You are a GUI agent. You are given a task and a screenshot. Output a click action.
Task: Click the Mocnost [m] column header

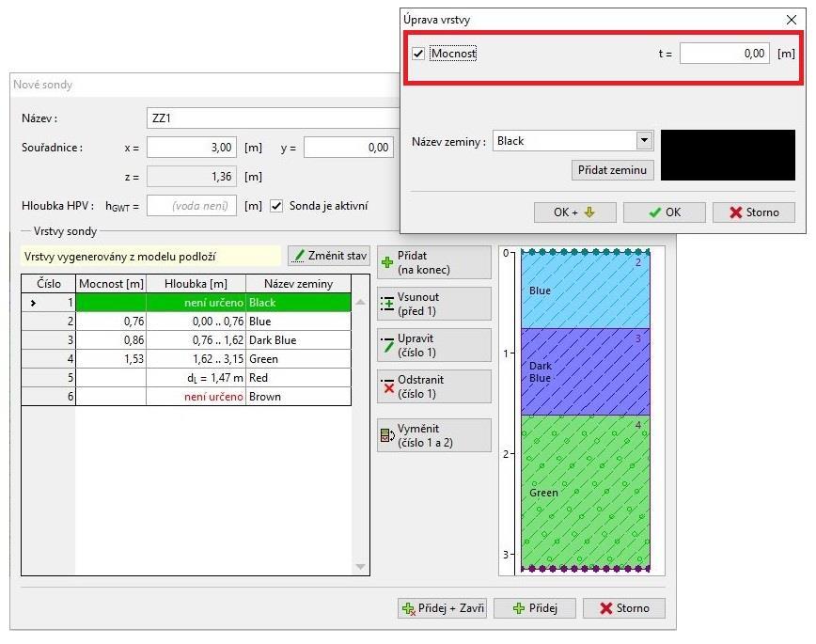pos(111,284)
